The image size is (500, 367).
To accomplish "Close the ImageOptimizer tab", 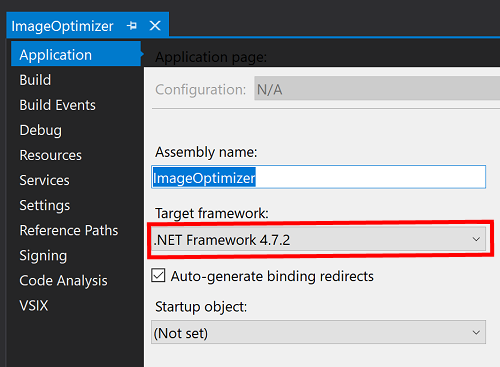I will tap(155, 26).
